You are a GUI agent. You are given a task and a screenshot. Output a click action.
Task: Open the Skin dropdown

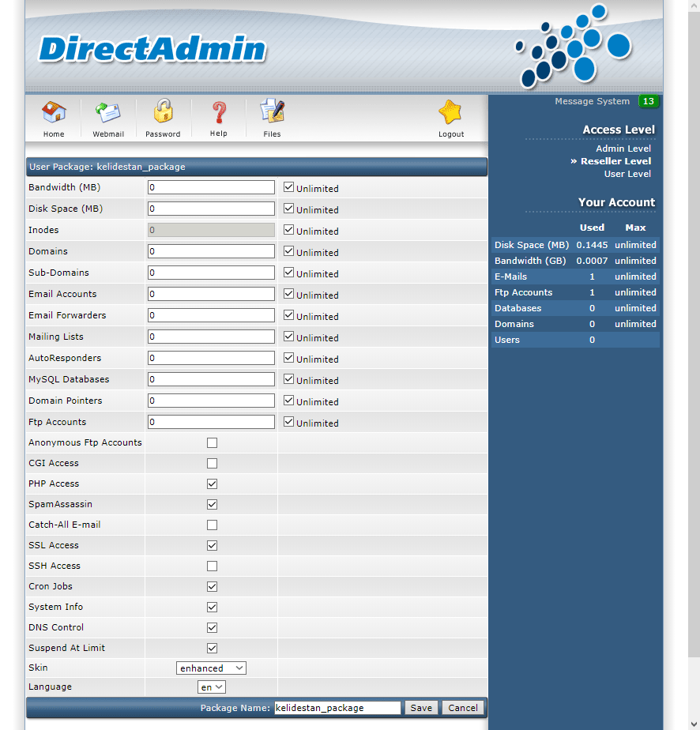[x=211, y=668]
